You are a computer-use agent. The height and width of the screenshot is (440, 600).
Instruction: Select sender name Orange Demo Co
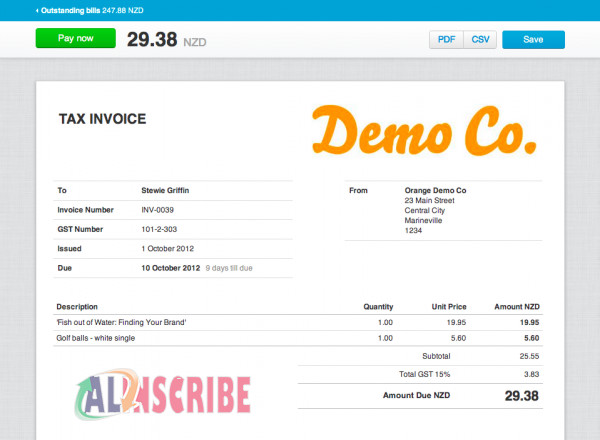coord(435,191)
